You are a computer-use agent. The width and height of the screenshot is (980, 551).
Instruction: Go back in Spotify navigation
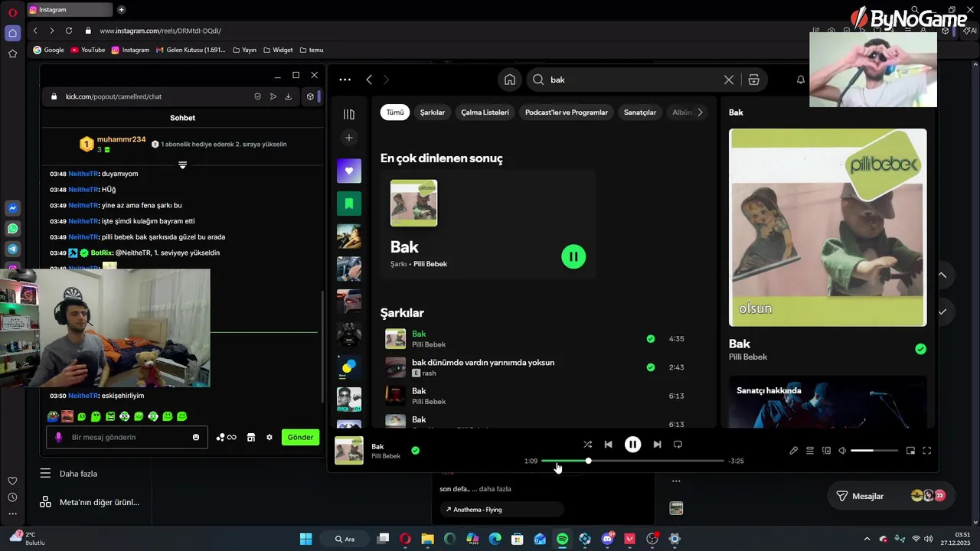[x=369, y=80]
